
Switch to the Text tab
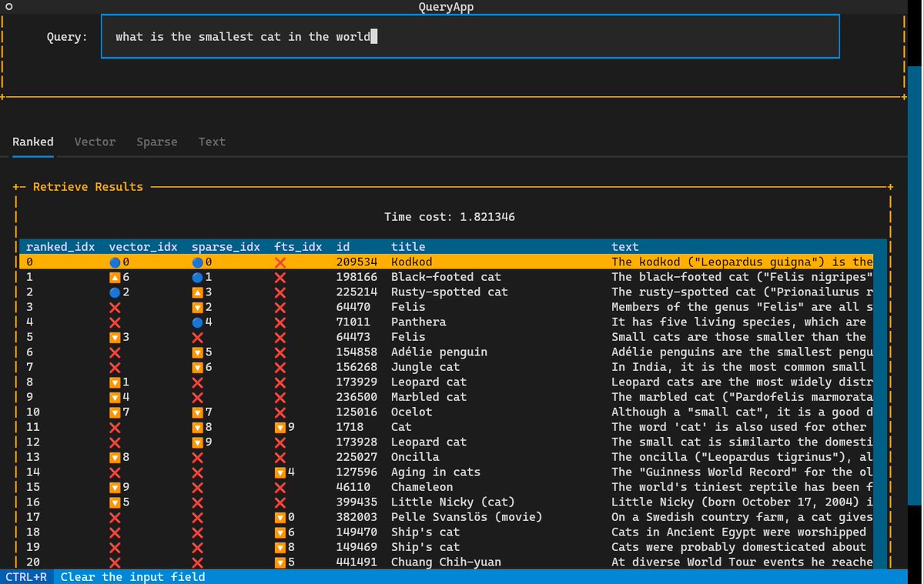tap(212, 142)
